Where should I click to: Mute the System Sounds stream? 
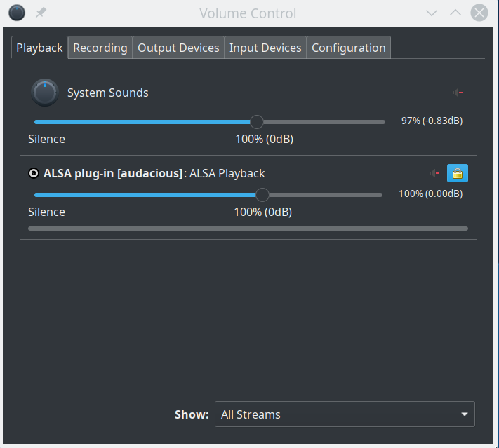tap(458, 93)
